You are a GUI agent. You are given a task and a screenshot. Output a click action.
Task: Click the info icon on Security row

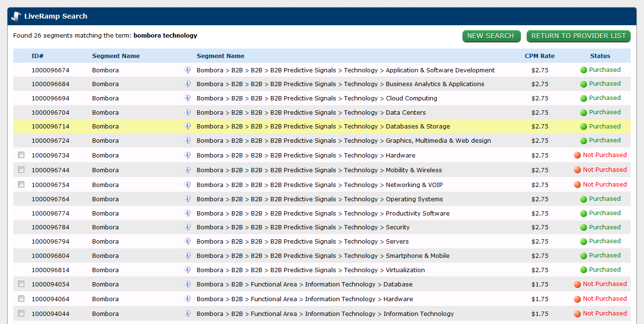tap(187, 227)
